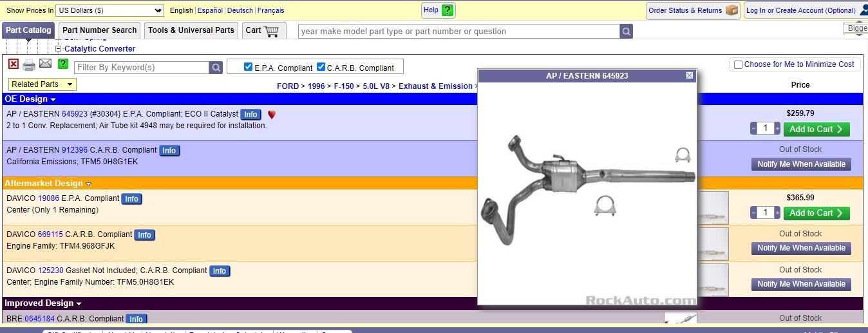868x333 pixels.
Task: Open Info for BRE 0645184
Action: click(136, 319)
